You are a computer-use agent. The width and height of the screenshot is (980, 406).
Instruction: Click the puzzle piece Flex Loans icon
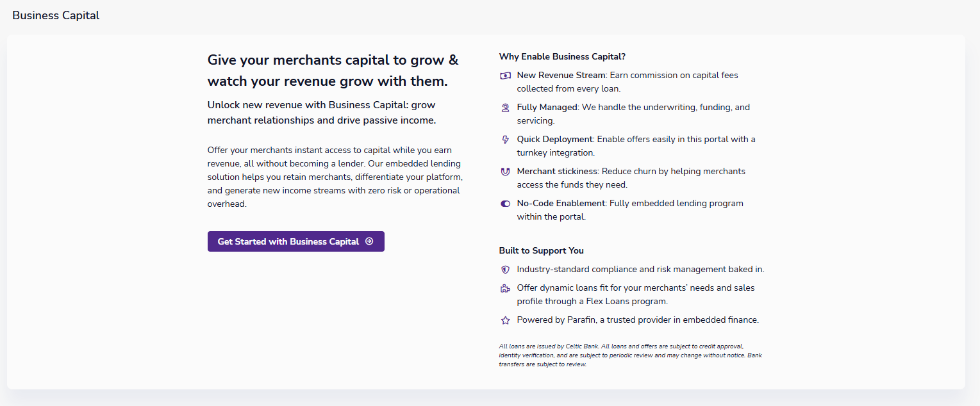pyautogui.click(x=505, y=289)
